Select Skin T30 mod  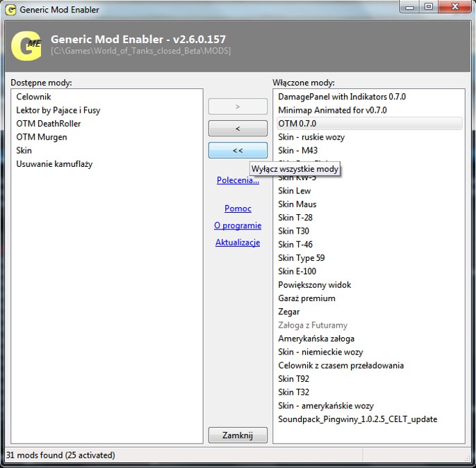(x=293, y=231)
